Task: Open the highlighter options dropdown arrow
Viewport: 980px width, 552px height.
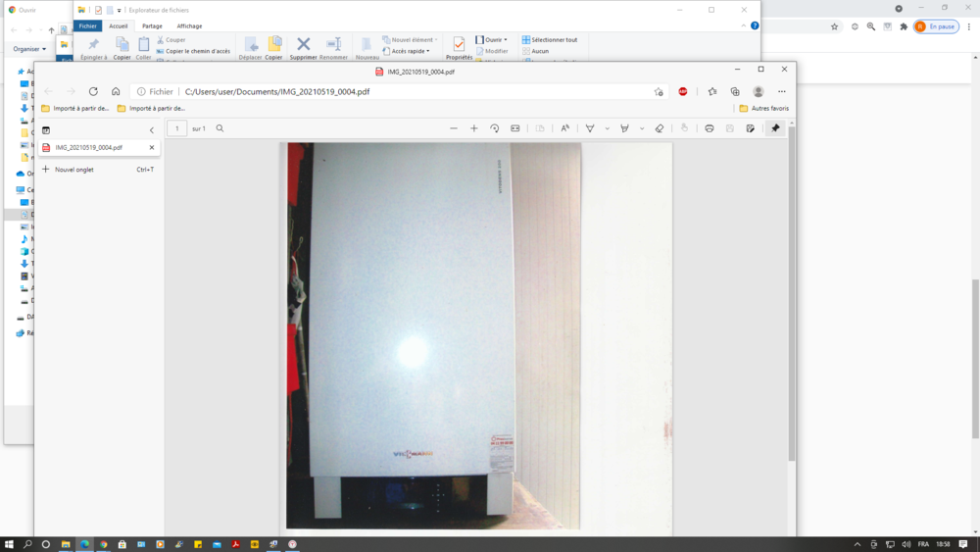Action: [642, 128]
